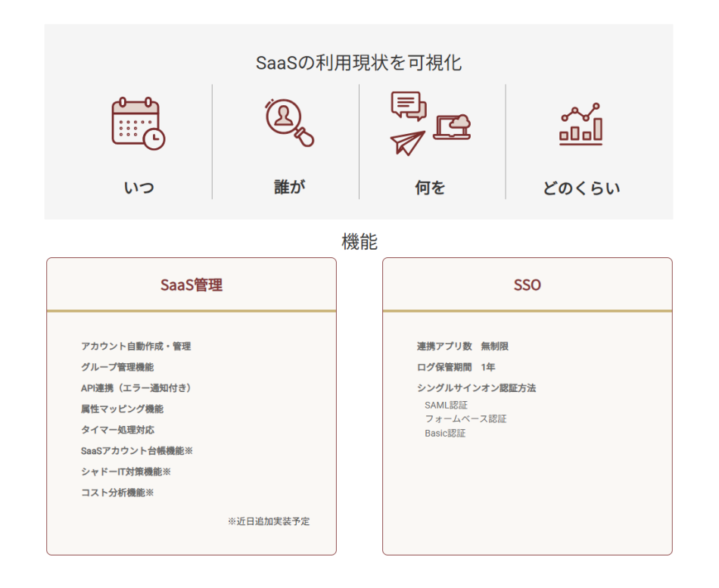Switch to the SaaS管理 panel header
719x588 pixels.
[x=191, y=285]
